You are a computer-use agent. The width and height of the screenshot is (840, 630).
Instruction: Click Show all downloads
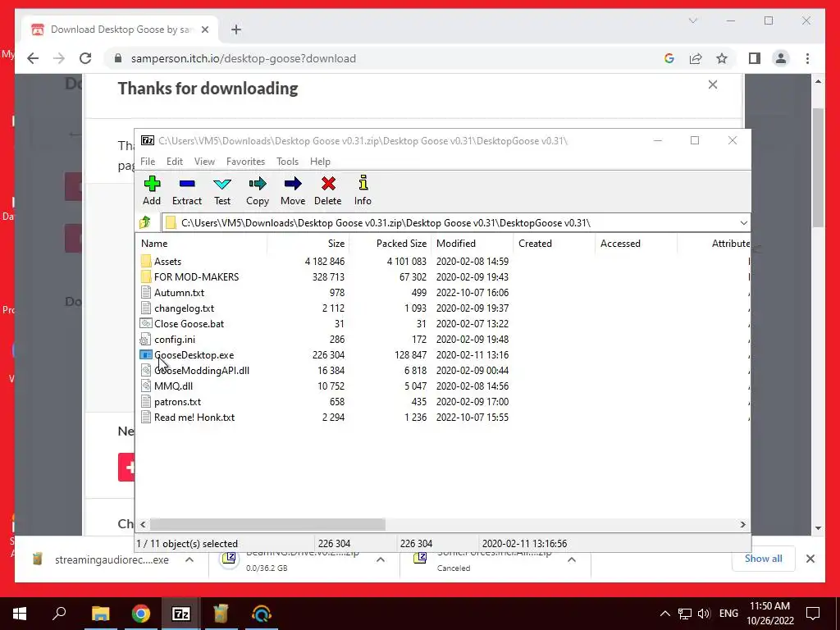pyautogui.click(x=763, y=559)
